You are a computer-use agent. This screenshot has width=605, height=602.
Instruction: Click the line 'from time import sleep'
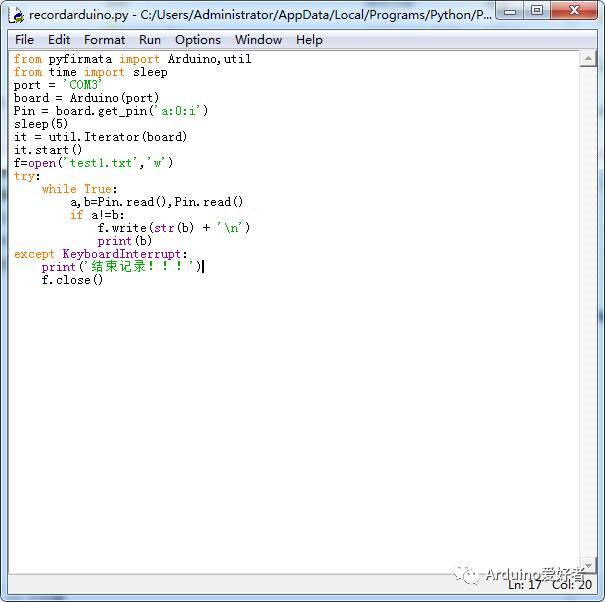click(90, 72)
